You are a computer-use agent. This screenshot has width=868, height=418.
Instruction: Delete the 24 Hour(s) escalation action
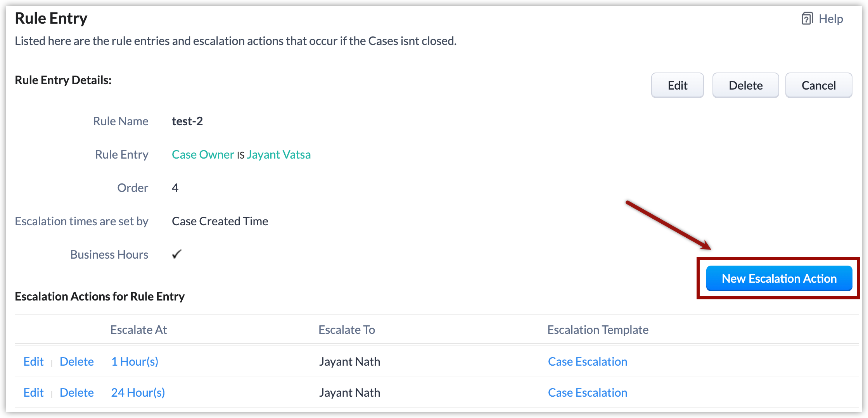[x=76, y=392]
